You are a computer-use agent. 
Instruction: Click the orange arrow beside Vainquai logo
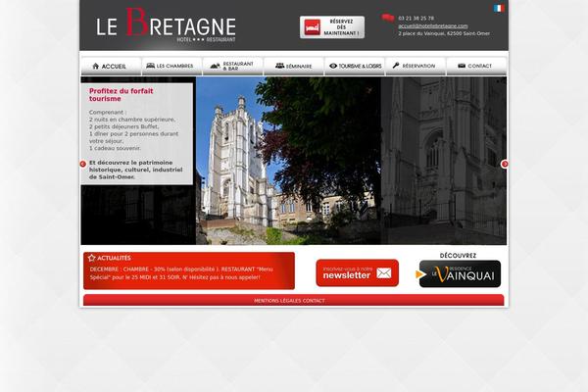420,274
